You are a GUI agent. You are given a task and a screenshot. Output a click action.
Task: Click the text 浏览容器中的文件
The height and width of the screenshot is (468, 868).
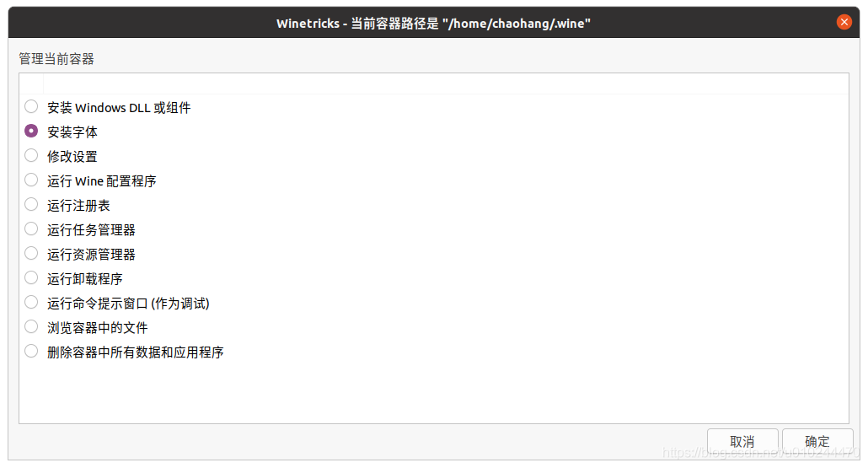98,328
